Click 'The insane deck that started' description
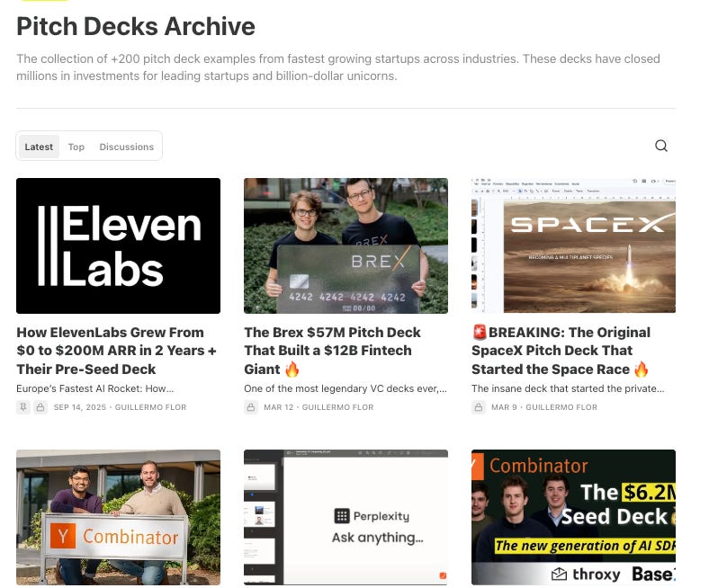The image size is (709, 588). [568, 388]
